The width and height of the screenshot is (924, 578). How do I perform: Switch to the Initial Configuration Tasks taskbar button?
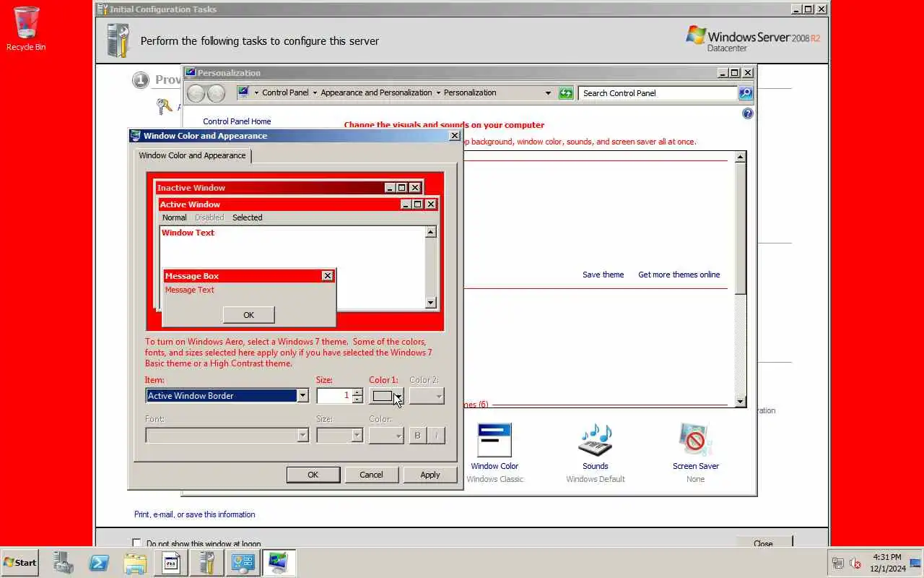coord(206,562)
